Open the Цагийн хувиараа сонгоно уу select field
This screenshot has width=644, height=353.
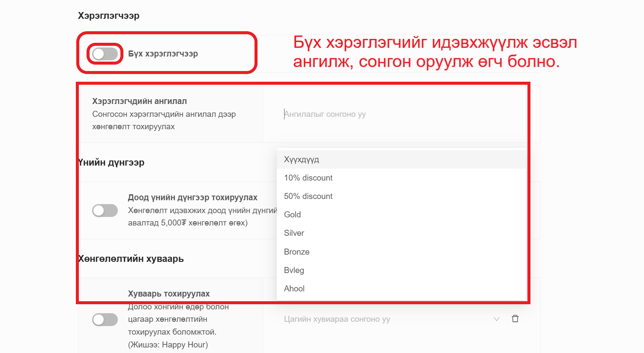click(386, 319)
